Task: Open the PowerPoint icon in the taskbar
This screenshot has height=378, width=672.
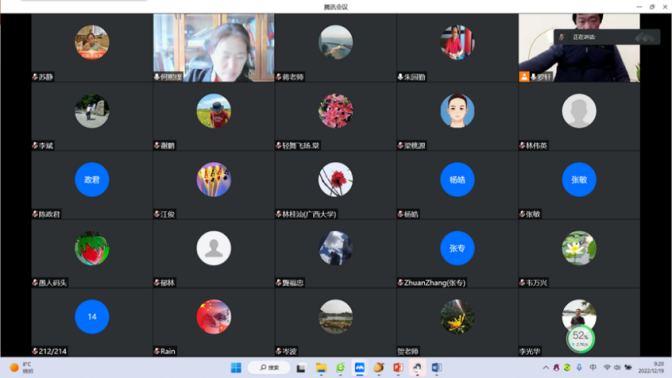Action: 398,367
